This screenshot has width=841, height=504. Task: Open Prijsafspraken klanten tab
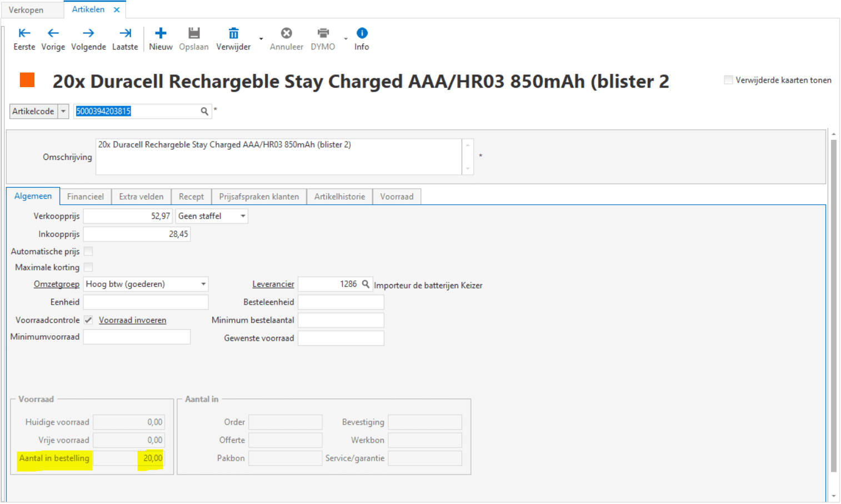pyautogui.click(x=259, y=196)
